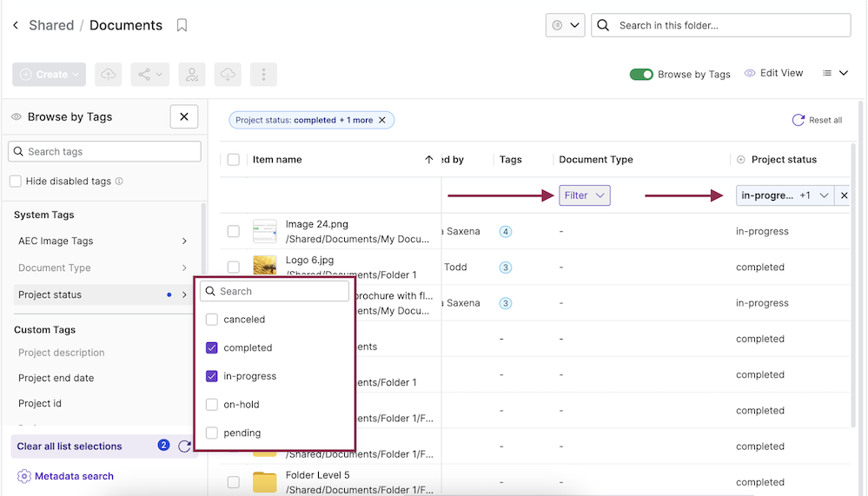Select the Project end date custom tag

56,378
